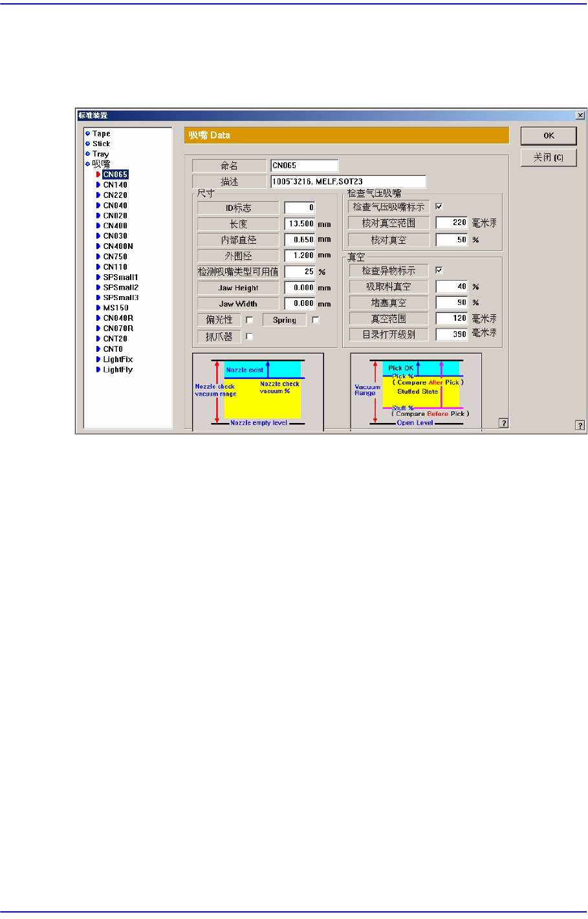Select CN400 nozzle in tree
This screenshot has height=919, width=588.
pyautogui.click(x=115, y=226)
